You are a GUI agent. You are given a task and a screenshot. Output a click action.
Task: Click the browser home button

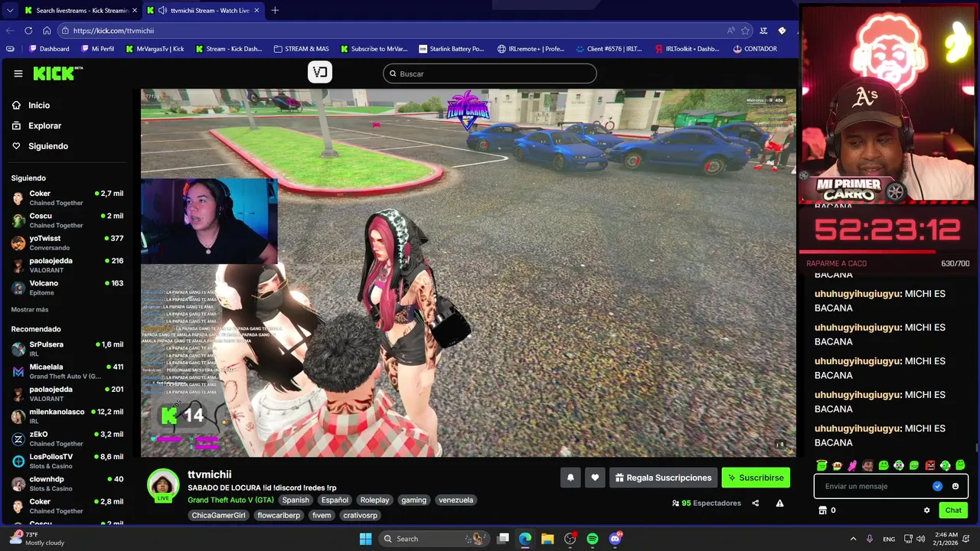point(47,31)
